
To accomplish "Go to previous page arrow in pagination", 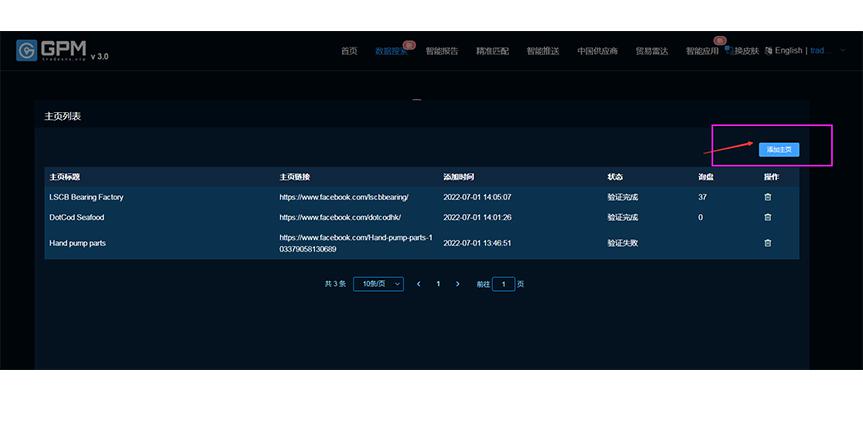I will pos(418,284).
